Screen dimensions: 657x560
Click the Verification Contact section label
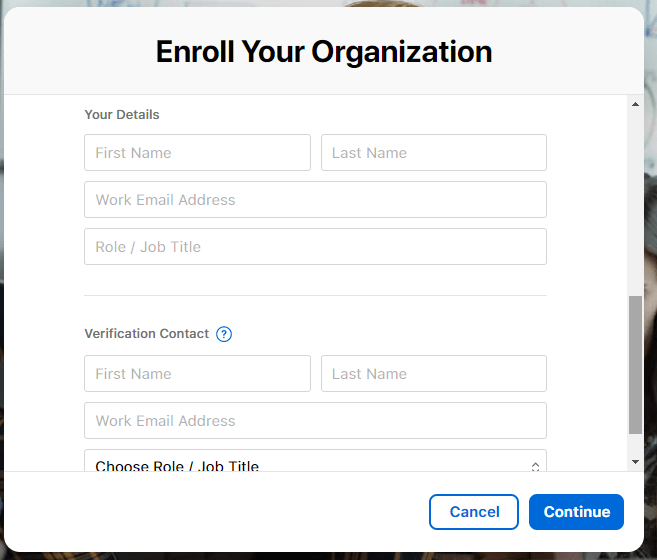click(x=147, y=334)
